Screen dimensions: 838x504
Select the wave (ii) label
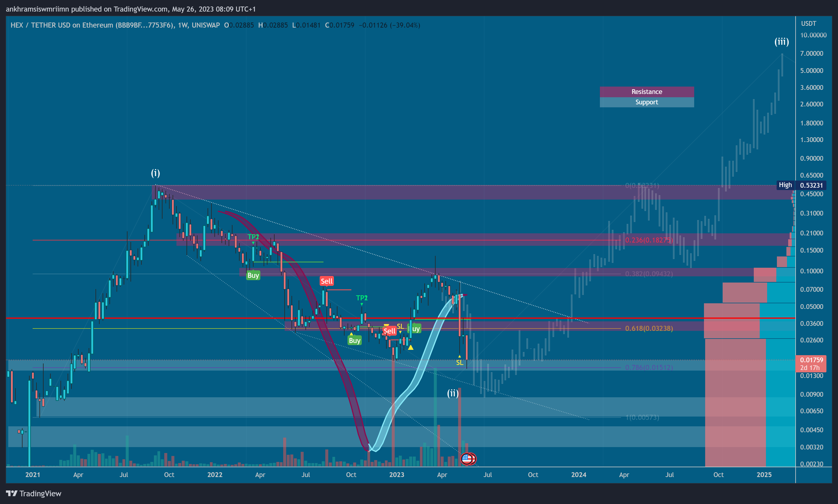point(453,393)
